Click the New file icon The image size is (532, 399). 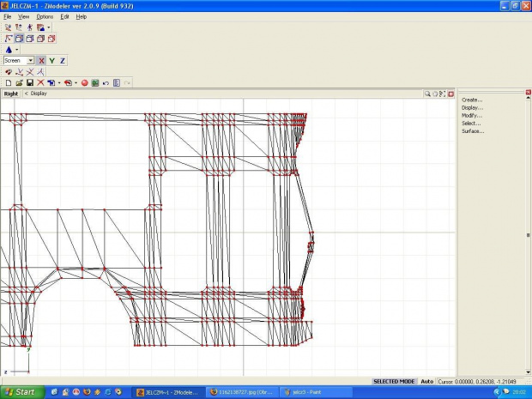[9, 82]
